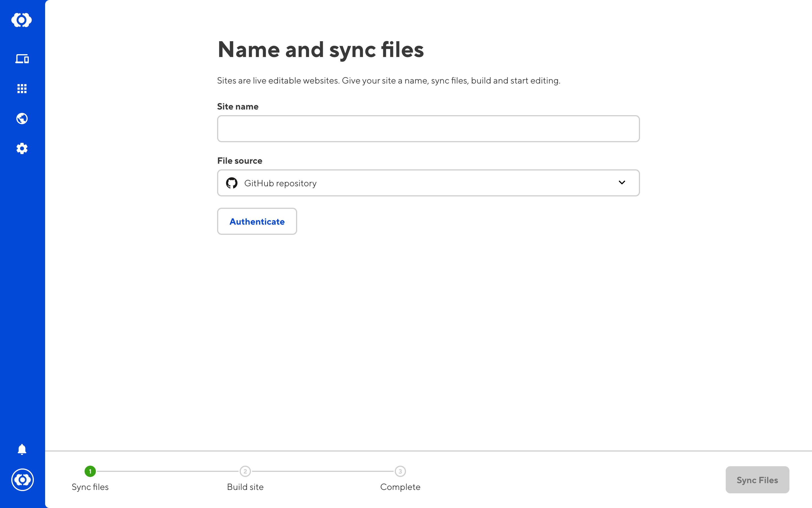Select step 3 Complete circle
The image size is (812, 508).
[400, 471]
